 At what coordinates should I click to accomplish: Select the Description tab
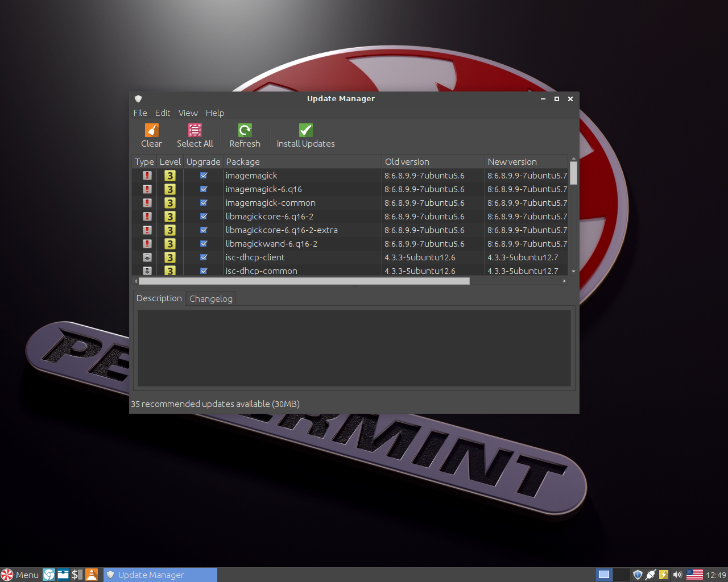point(159,298)
